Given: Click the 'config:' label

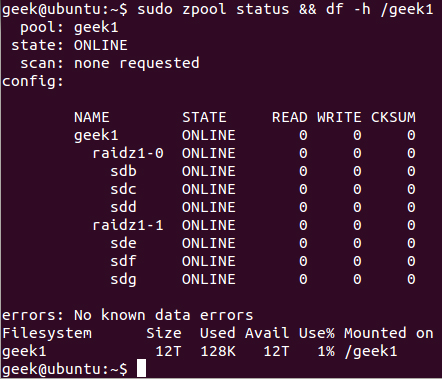Looking at the screenshot, I should click(33, 81).
